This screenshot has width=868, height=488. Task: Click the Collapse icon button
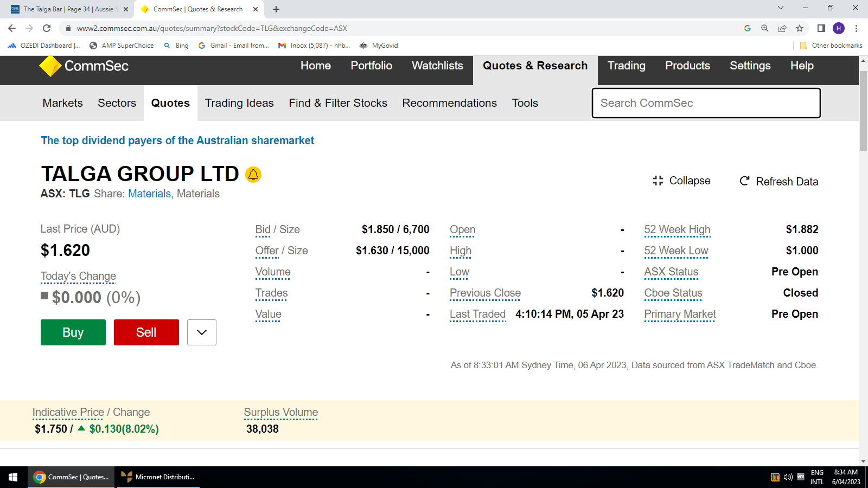[x=658, y=181]
